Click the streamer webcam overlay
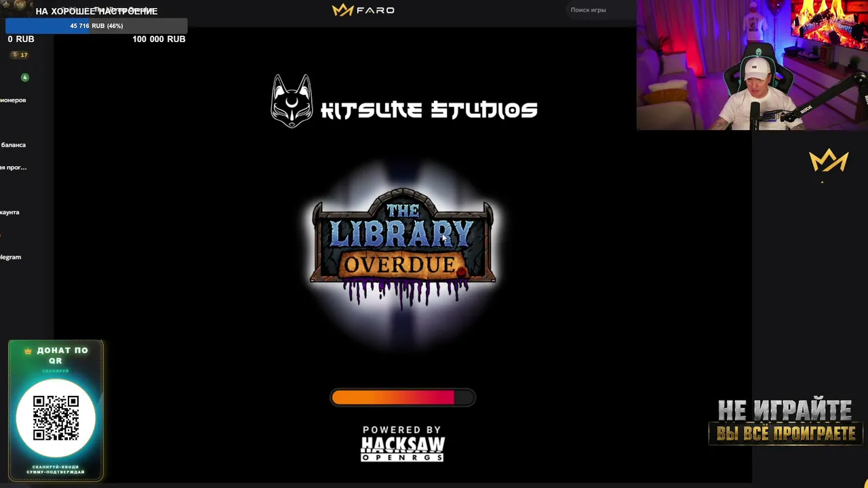Image resolution: width=868 pixels, height=488 pixels. [752, 65]
